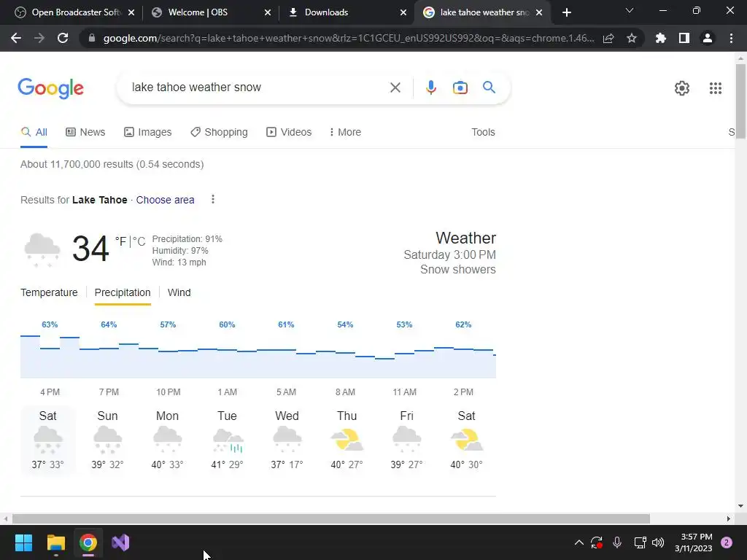Screen dimensions: 747x560
Task: Reload the current page
Action: point(63,38)
